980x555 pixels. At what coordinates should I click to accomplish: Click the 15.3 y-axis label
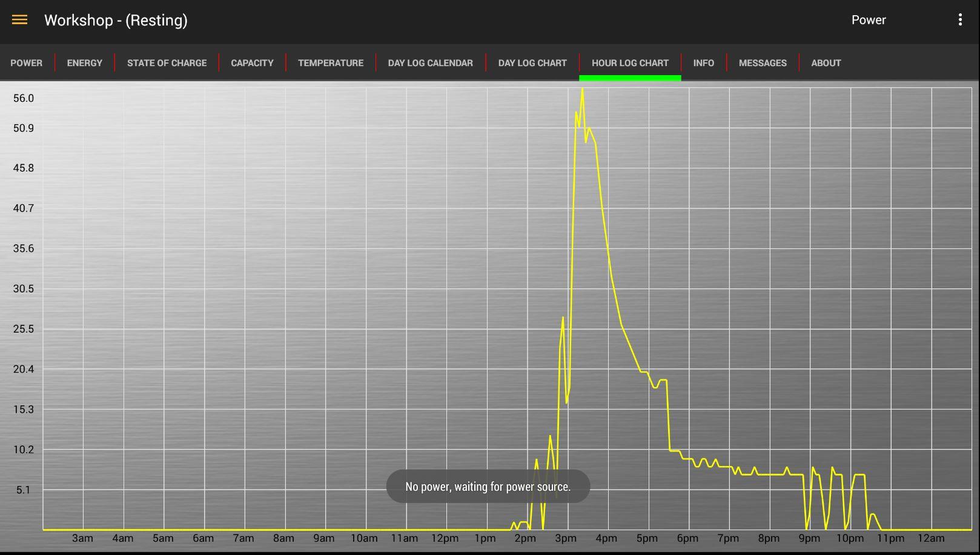[x=24, y=409]
